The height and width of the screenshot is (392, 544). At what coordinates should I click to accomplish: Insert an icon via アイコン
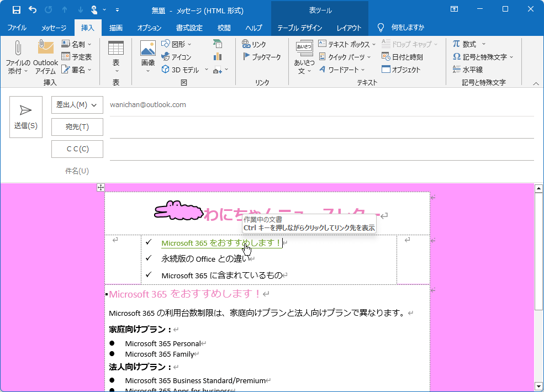tap(176, 56)
